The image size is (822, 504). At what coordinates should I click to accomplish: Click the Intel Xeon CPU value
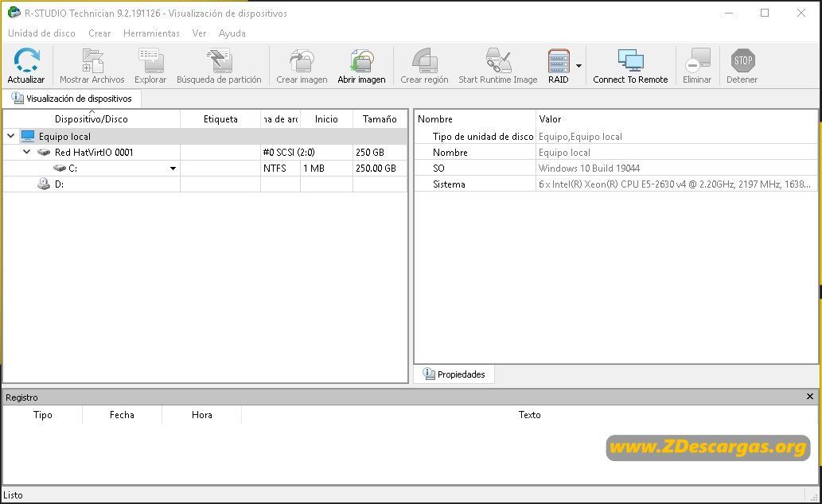click(x=675, y=184)
